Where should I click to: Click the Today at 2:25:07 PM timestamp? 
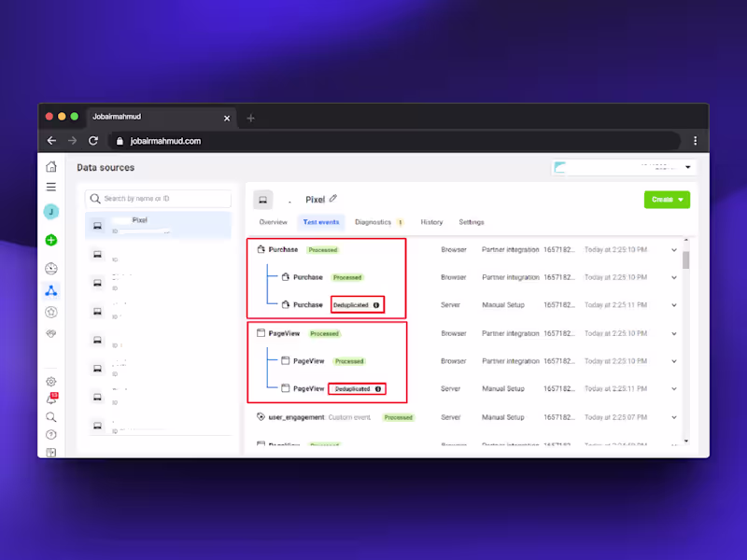[x=615, y=417]
